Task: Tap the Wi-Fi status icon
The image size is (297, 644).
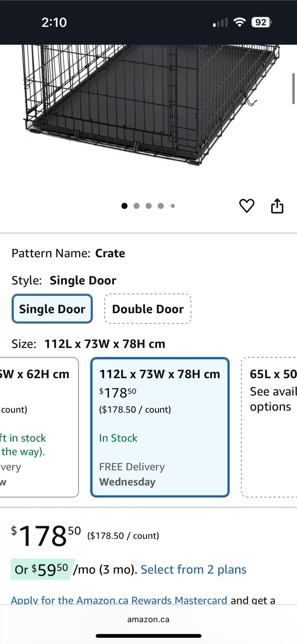Action: (240, 22)
